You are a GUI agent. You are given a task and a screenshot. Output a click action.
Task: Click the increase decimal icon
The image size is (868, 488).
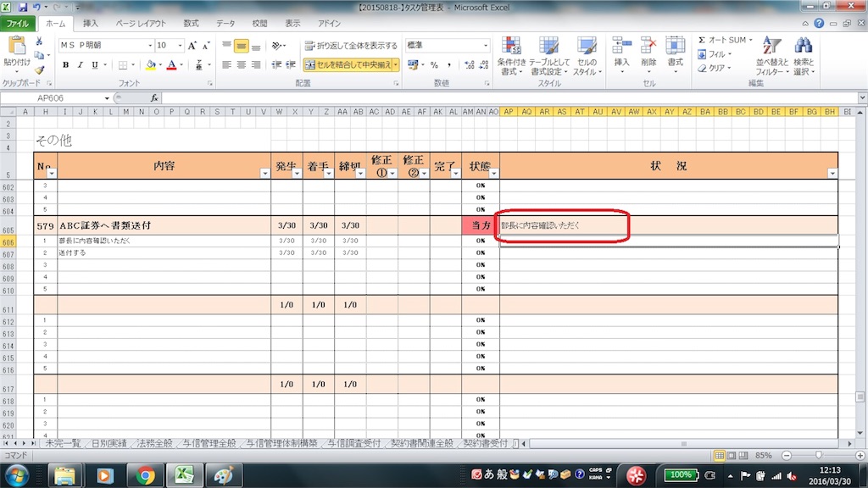470,64
